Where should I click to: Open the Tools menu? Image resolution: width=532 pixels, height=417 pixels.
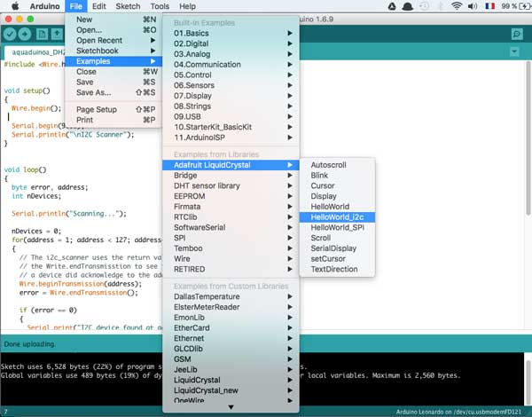[x=160, y=6]
